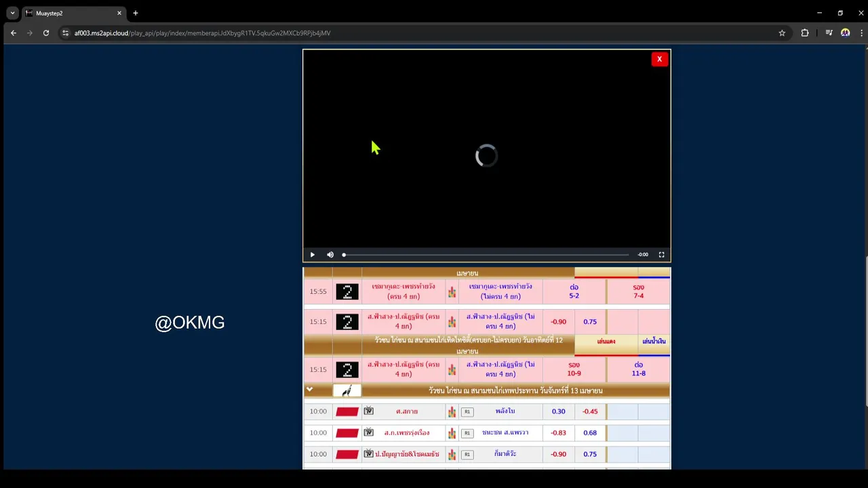The image size is (868, 488).
Task: Click the red flag in ป.ปัญญาชัย&โชคเมธัช row
Action: coord(347,454)
